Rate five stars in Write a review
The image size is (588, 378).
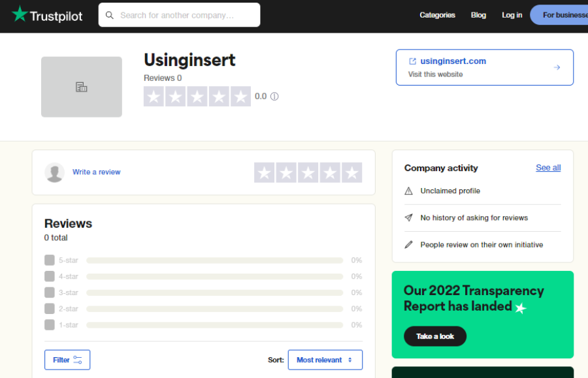351,173
